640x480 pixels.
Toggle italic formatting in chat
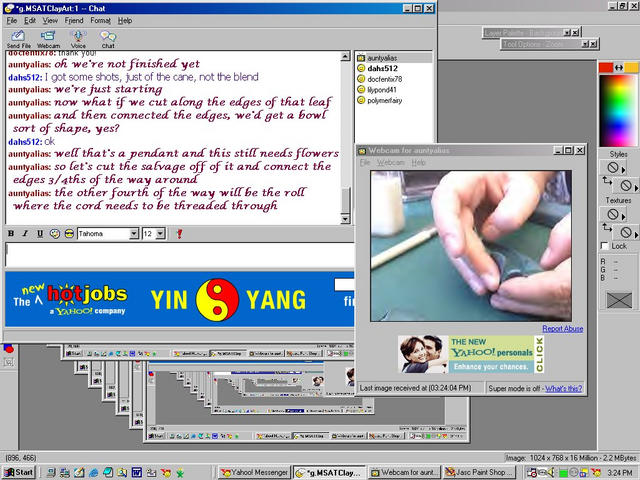[x=25, y=233]
